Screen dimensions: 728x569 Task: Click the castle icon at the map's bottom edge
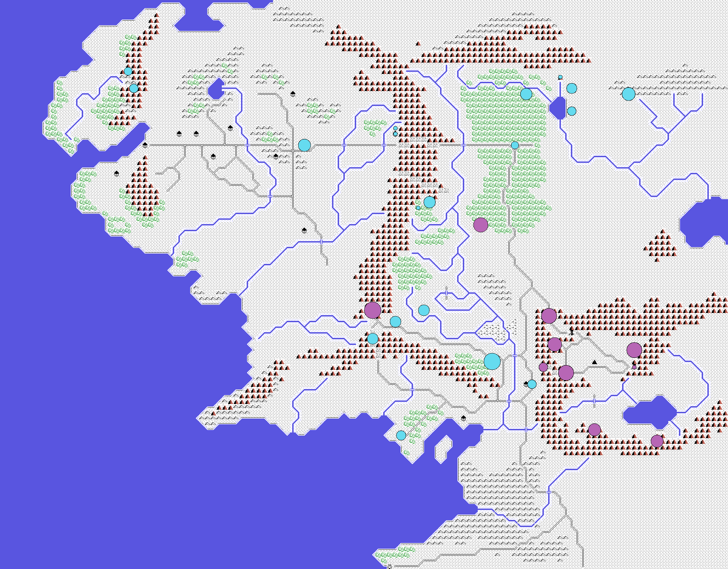[390, 566]
